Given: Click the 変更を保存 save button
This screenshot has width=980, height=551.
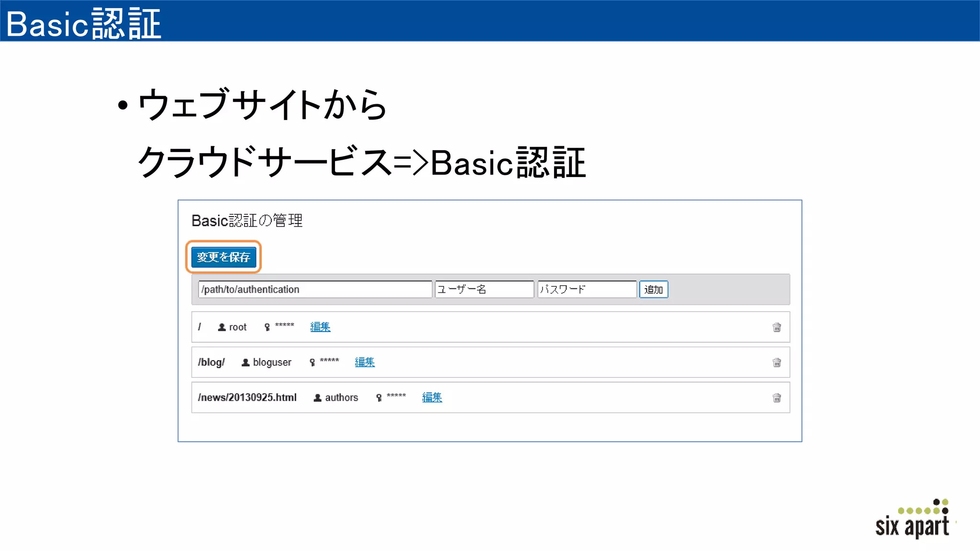Looking at the screenshot, I should point(223,257).
